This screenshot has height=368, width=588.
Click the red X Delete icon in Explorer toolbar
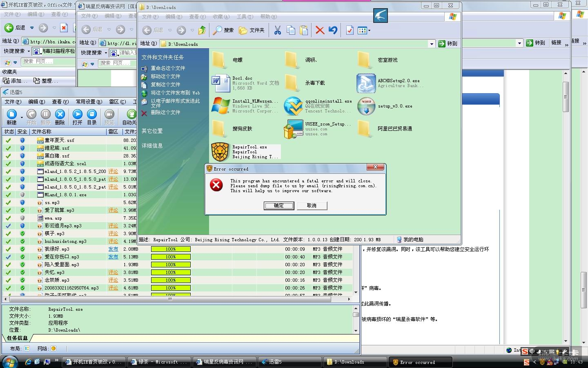320,30
